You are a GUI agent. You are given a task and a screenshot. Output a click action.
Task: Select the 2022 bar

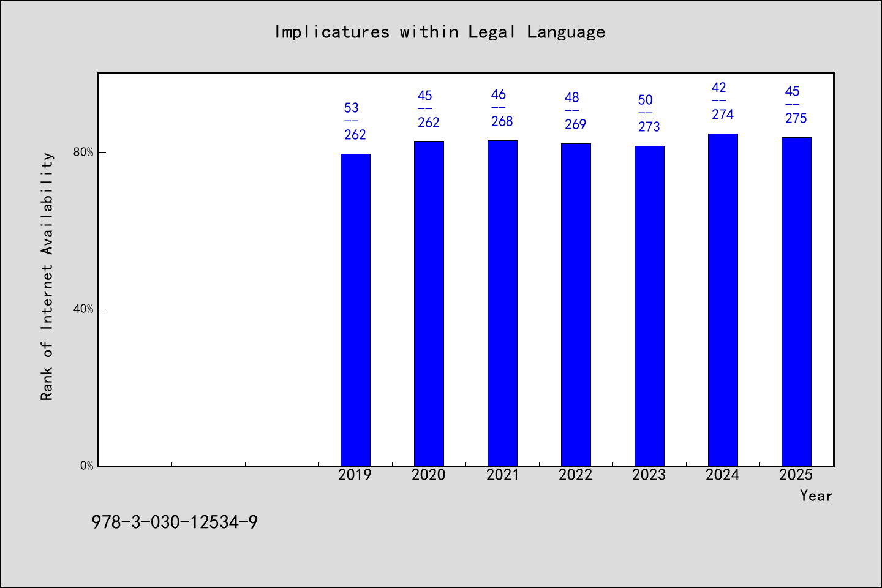(576, 305)
